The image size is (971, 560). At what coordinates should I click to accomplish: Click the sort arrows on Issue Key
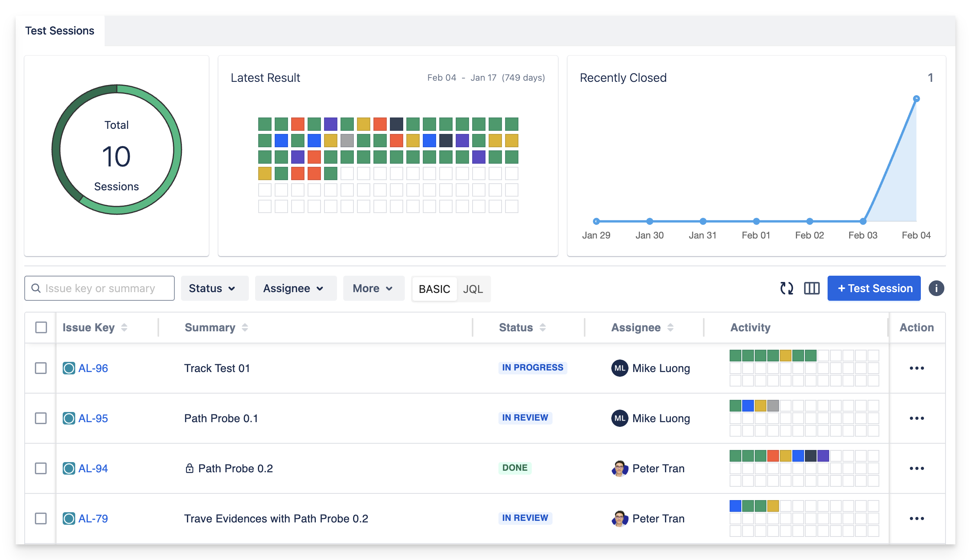(124, 327)
